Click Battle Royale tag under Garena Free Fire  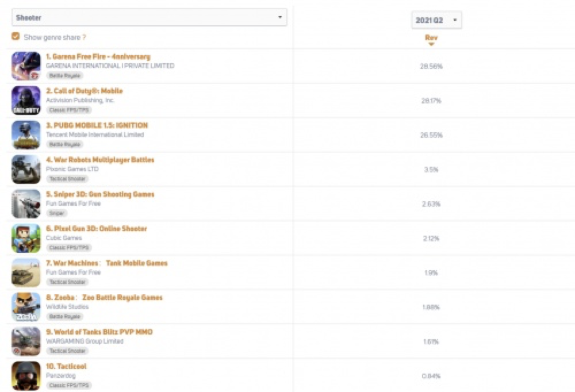coord(64,75)
